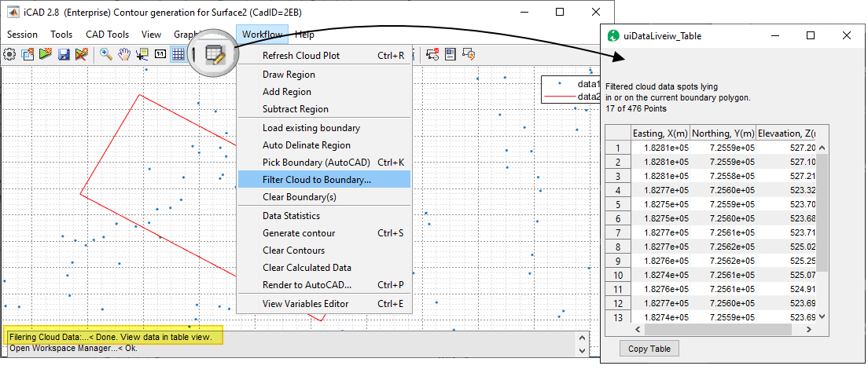Click the 1:1 reset view icon
Viewport: 868px width, 373px height.
coord(160,54)
